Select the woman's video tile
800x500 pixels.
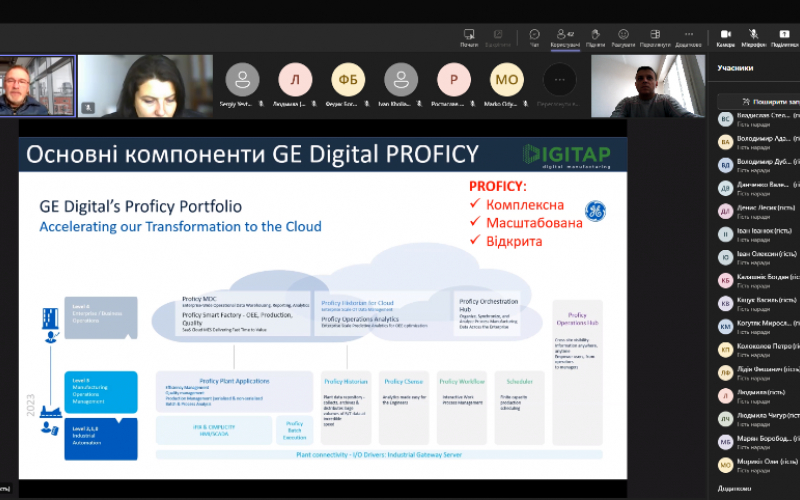coord(145,86)
